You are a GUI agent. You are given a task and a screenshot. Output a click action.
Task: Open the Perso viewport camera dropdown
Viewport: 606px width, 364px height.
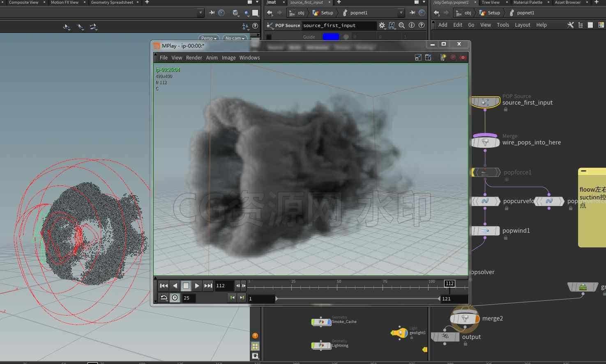[x=209, y=38]
